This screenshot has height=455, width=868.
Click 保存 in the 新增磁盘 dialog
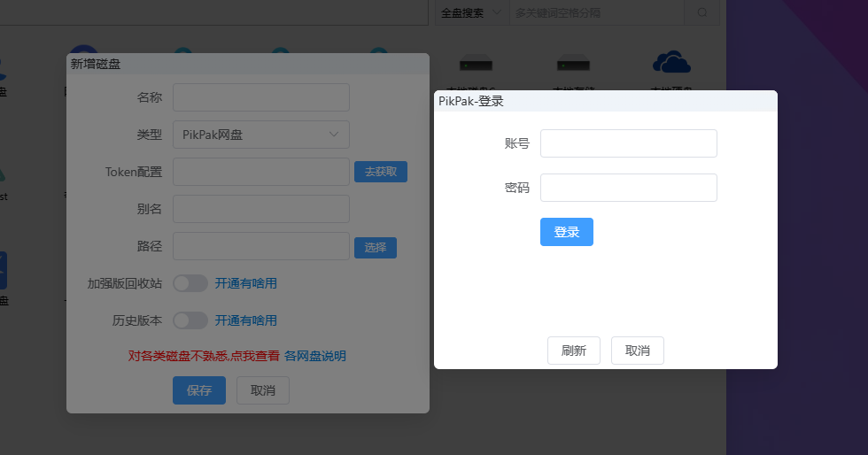point(198,390)
